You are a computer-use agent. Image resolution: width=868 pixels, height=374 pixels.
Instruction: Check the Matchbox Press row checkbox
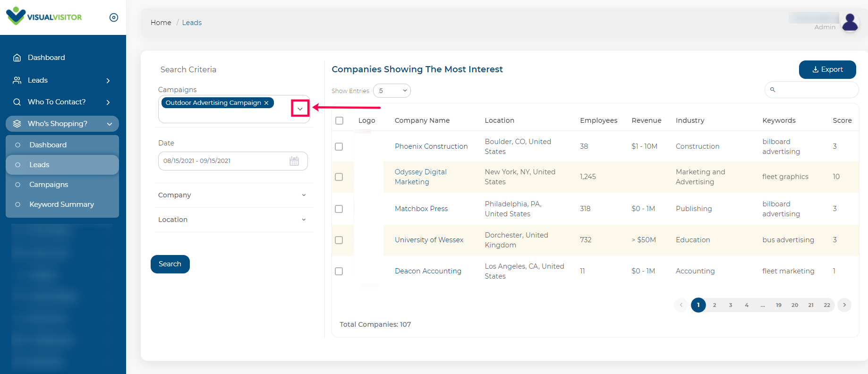coord(339,209)
